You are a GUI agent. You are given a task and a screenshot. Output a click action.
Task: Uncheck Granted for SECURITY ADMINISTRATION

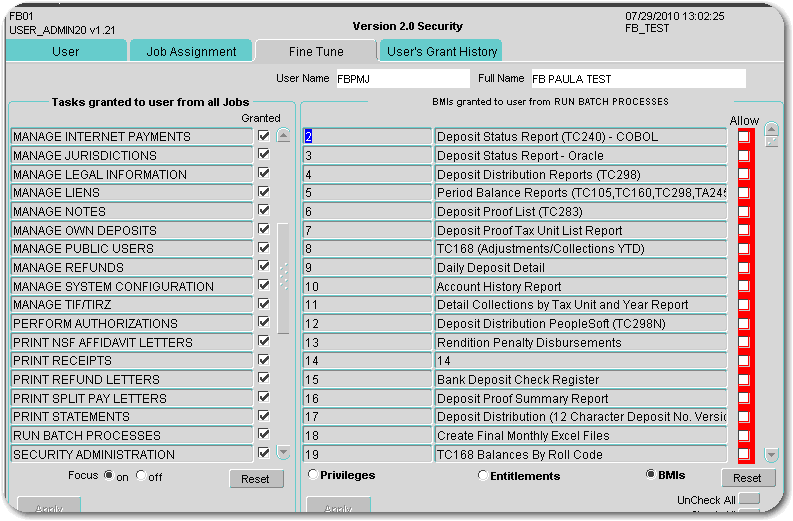point(263,453)
